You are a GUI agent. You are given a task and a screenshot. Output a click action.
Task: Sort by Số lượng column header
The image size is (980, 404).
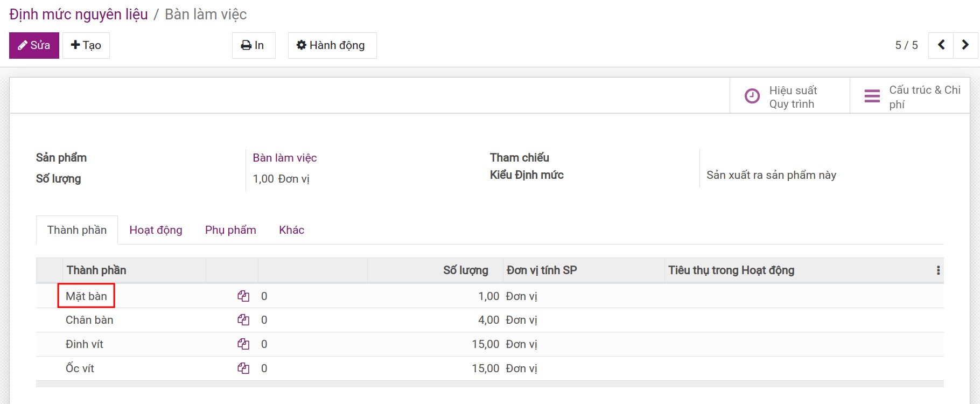coord(465,270)
